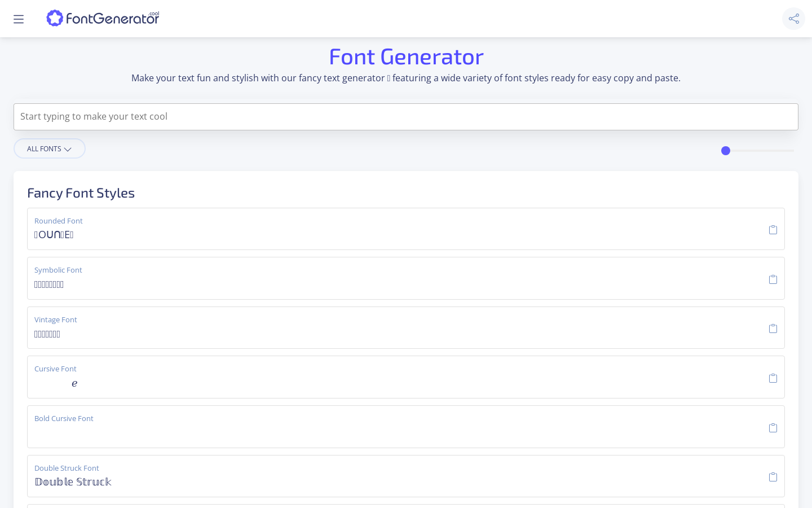
Task: Click the Vintage Font sample text
Action: tap(47, 334)
